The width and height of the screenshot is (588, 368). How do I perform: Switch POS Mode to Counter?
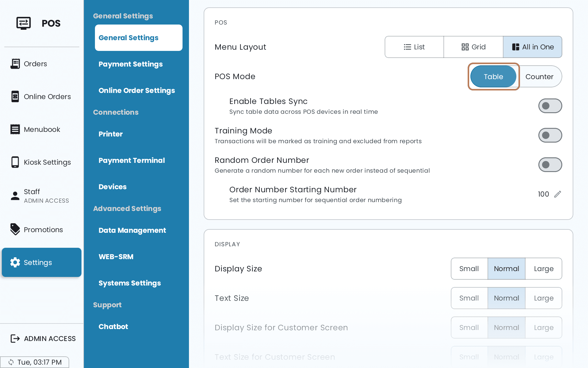click(x=539, y=76)
